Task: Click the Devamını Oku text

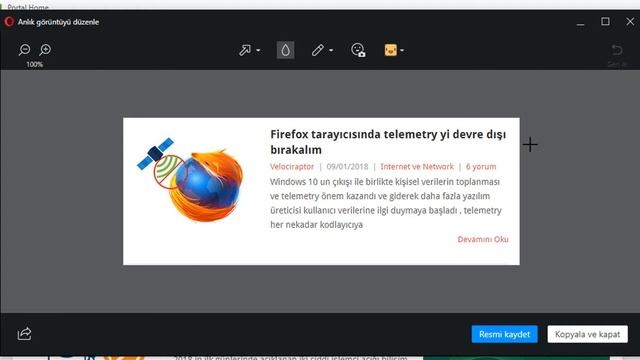Action: pos(483,239)
